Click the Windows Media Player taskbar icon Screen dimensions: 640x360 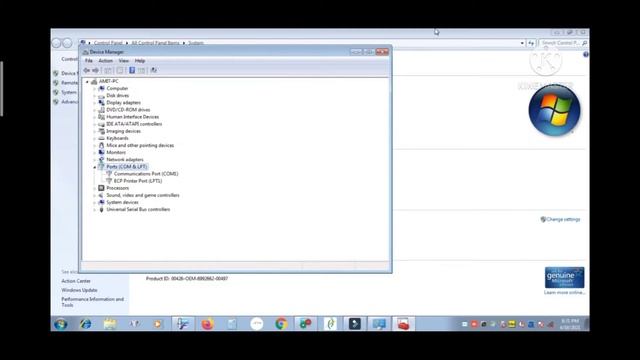click(x=158, y=324)
